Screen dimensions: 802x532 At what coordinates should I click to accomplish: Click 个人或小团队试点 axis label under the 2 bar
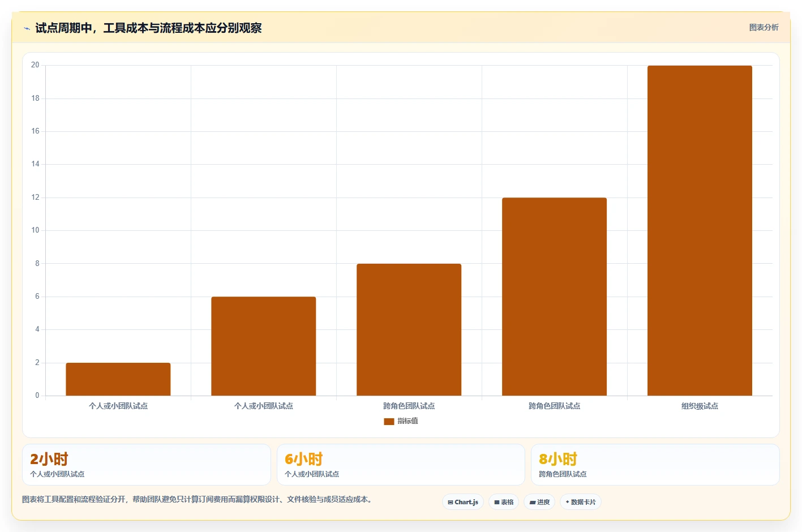(x=118, y=406)
